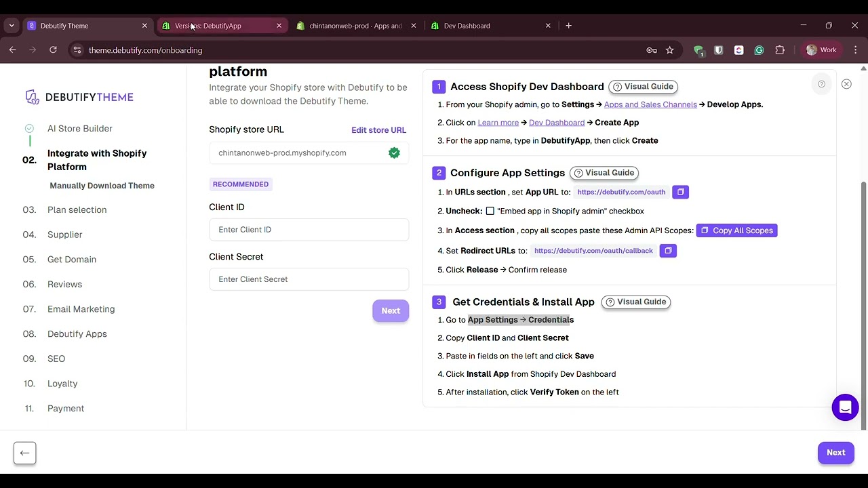Click the red extension icon in the toolbar

point(739,50)
